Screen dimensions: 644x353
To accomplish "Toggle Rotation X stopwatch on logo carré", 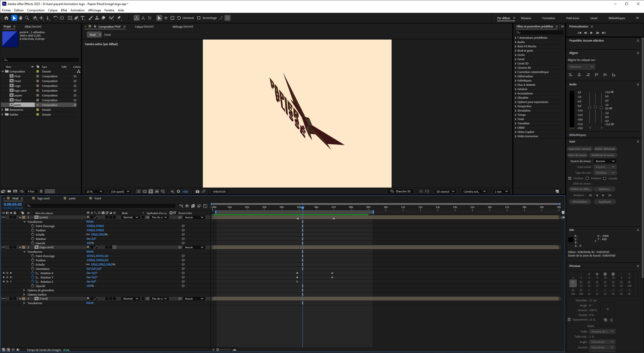I will coord(33,273).
